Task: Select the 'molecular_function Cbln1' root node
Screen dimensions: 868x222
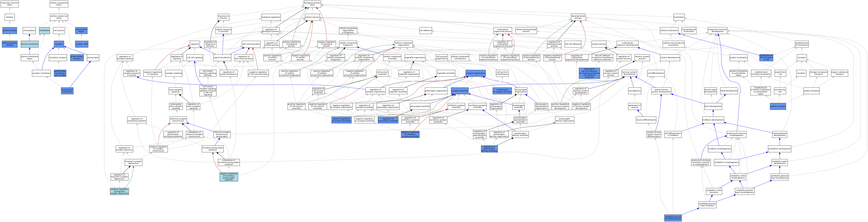Action: (x=9, y=4)
